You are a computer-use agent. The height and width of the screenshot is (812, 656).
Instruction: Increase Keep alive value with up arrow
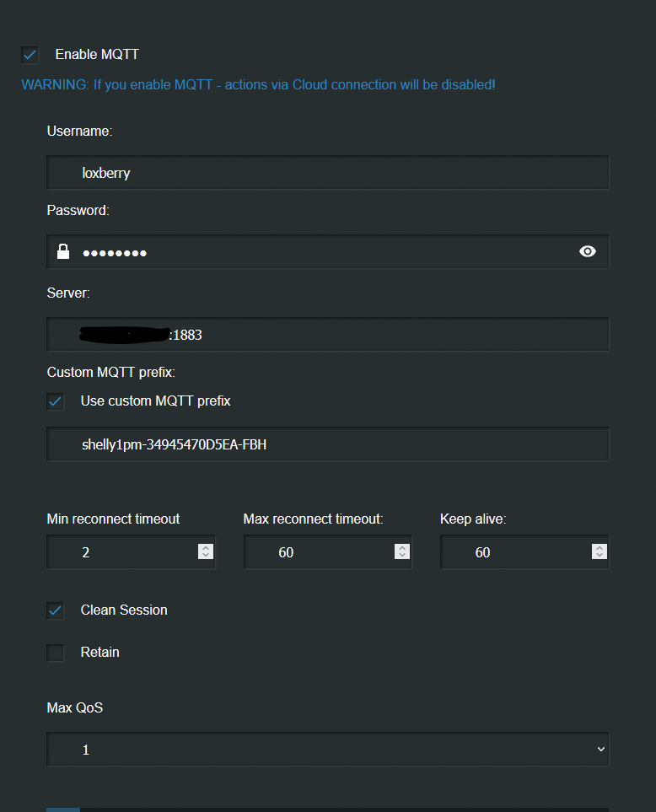click(600, 548)
